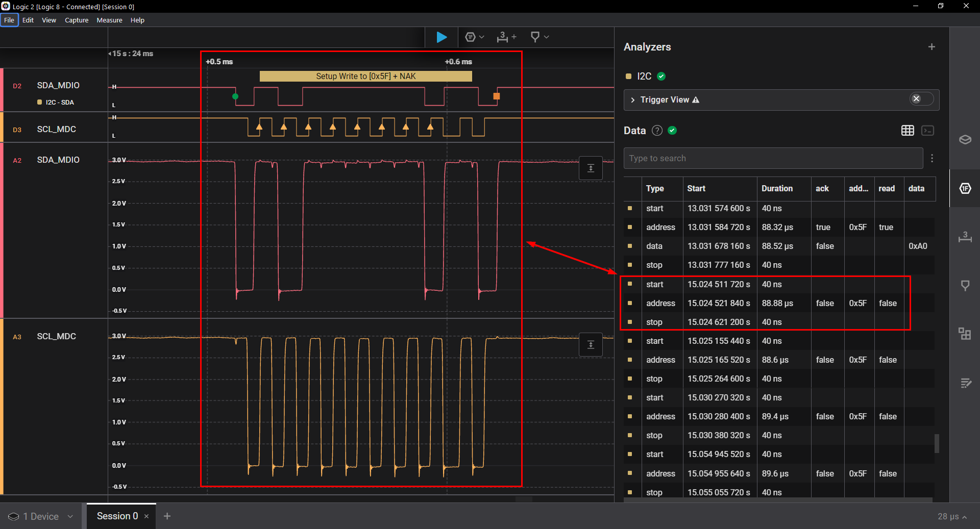Viewport: 980px width, 529px height.
Task: Open the File menu
Action: point(9,20)
